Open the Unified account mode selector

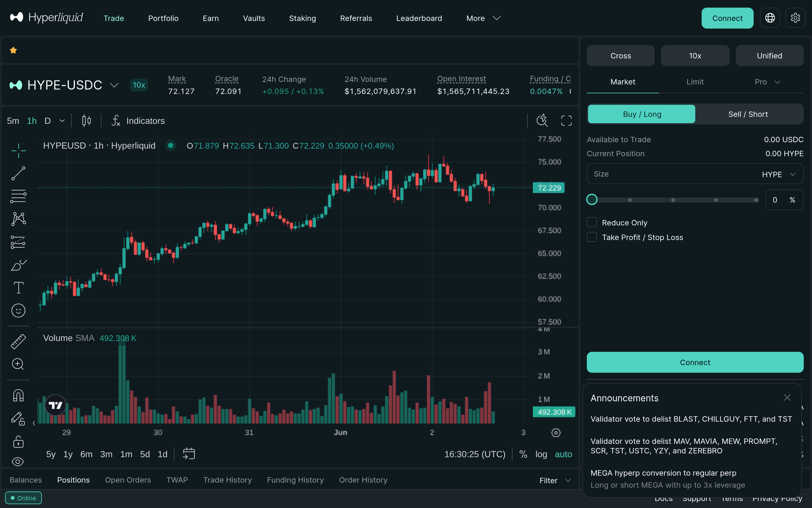click(x=769, y=56)
